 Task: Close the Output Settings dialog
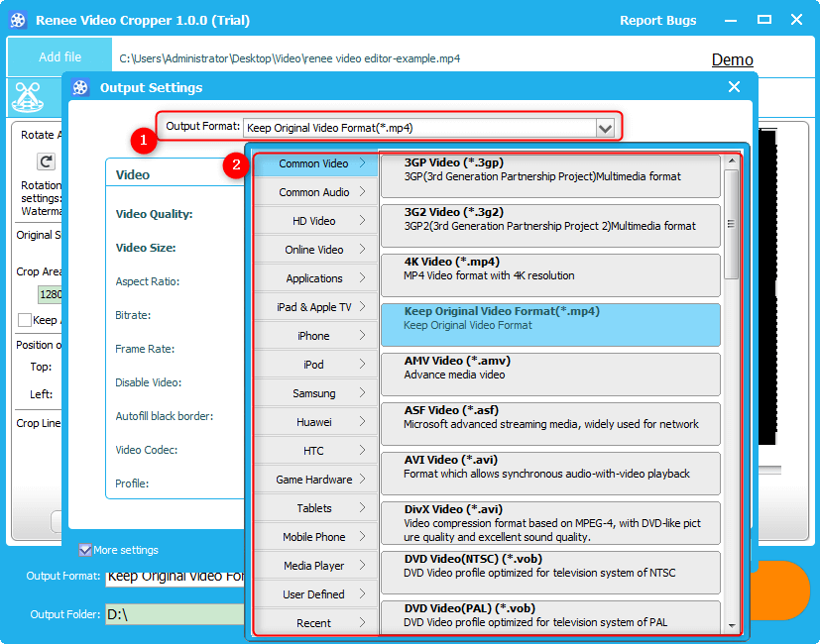click(734, 87)
